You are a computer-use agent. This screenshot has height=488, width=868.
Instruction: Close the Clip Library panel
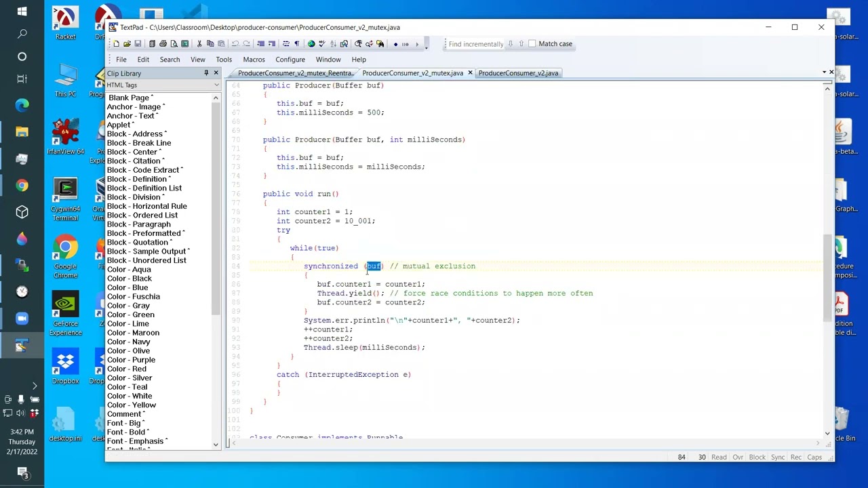click(216, 73)
